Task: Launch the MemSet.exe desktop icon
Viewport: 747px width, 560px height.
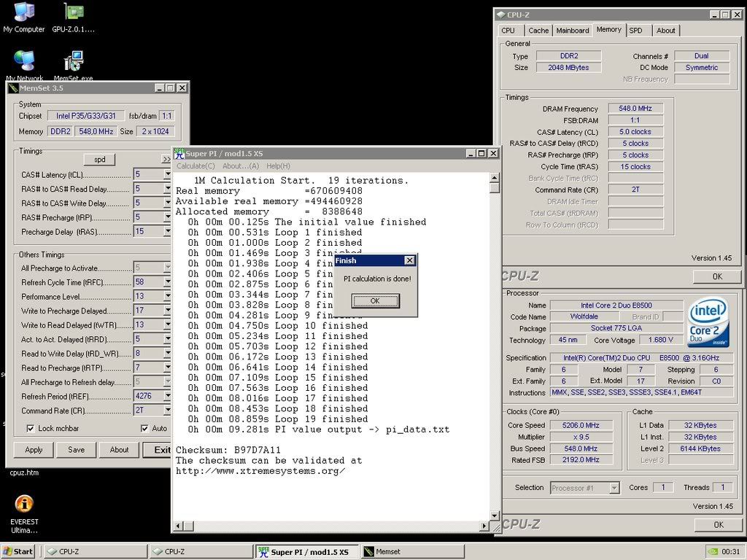Action: pyautogui.click(x=74, y=65)
